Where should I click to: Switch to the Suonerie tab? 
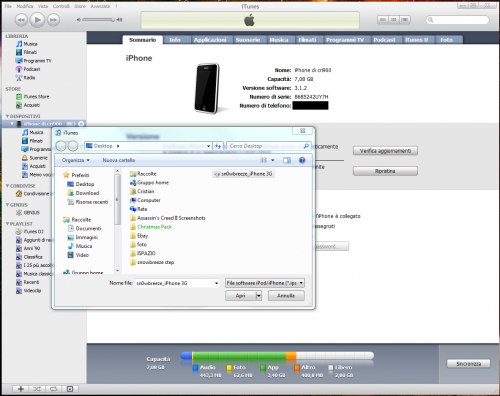click(x=248, y=40)
